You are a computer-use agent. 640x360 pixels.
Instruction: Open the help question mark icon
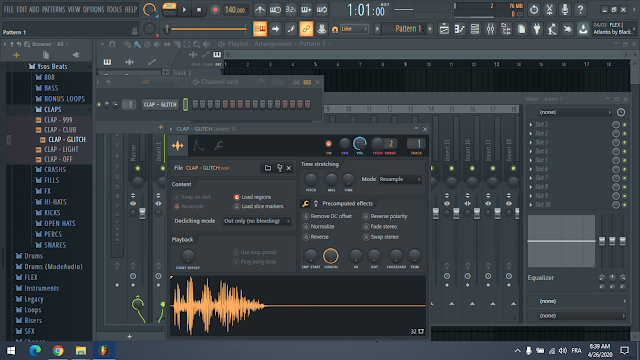pos(580,9)
